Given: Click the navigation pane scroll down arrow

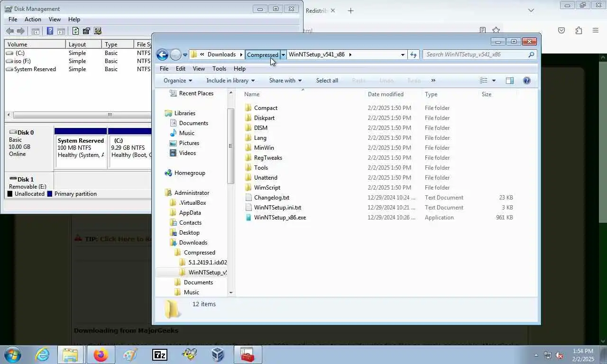Looking at the screenshot, I should point(231,292).
